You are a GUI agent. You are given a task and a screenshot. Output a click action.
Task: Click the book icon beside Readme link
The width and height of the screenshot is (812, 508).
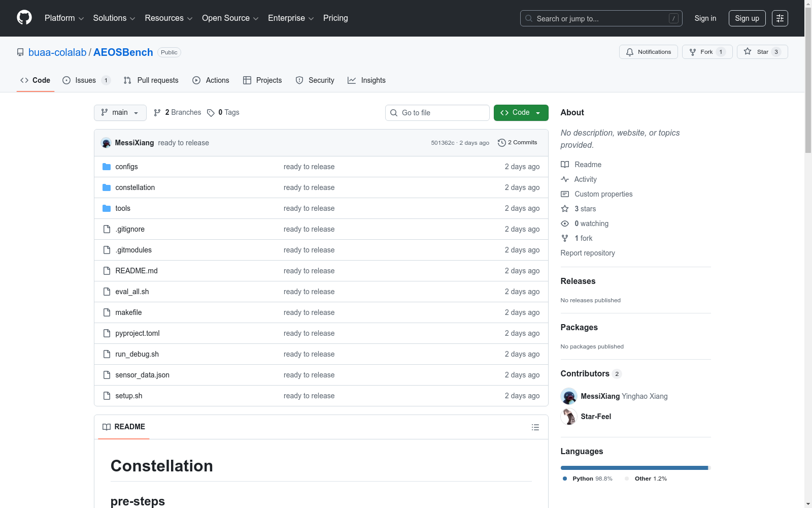click(x=565, y=165)
